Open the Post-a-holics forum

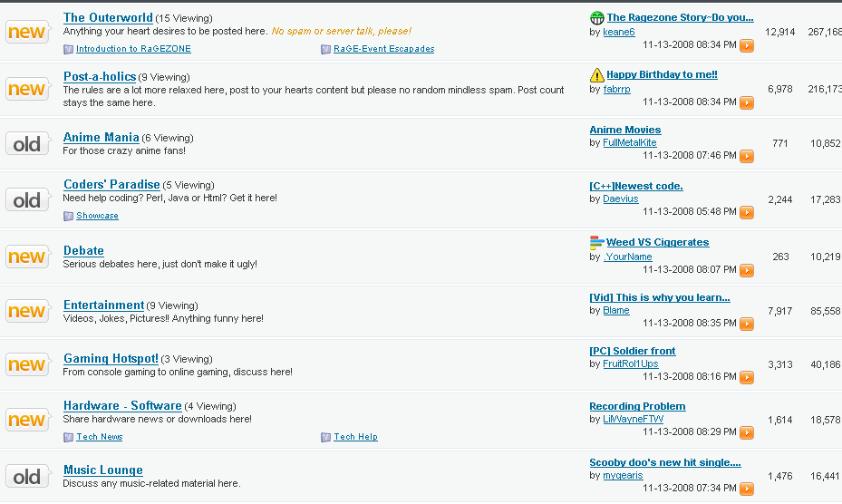(x=100, y=77)
